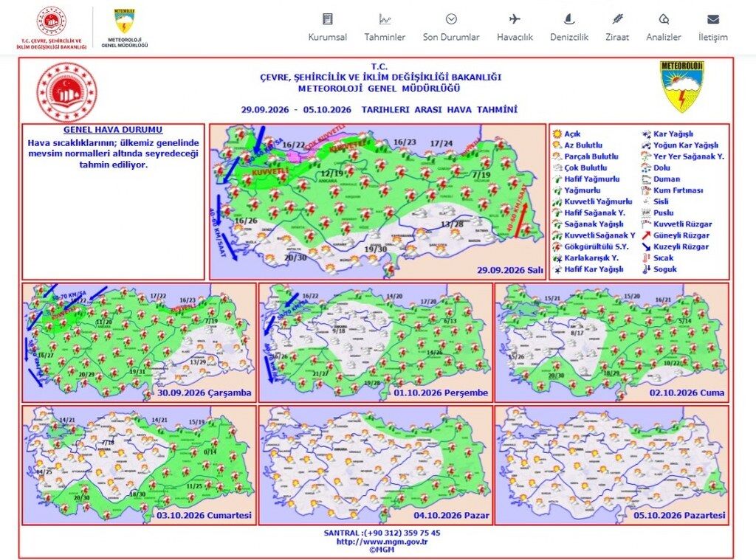Screen dimensions: 756x560
Task: Click the http://www.mgm.gov.tr link
Action: 382,542
